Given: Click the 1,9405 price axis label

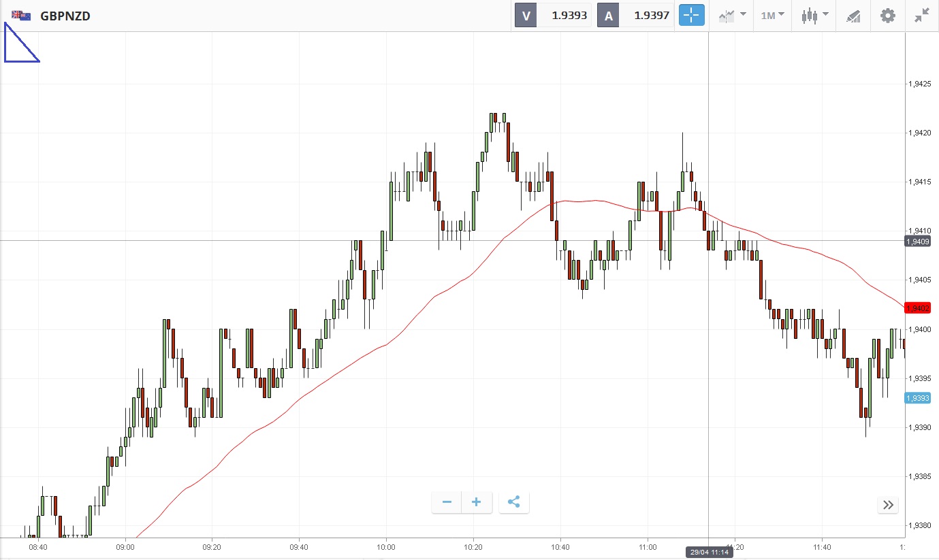Looking at the screenshot, I should 919,280.
